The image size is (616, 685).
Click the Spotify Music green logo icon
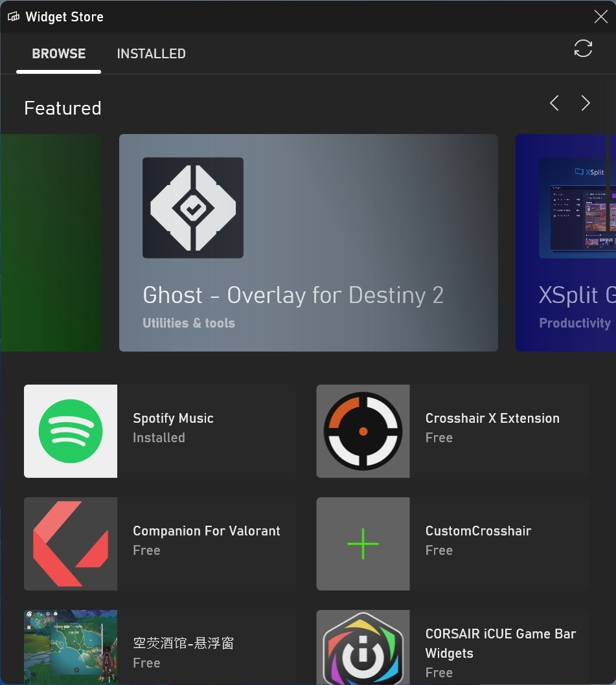(x=71, y=431)
